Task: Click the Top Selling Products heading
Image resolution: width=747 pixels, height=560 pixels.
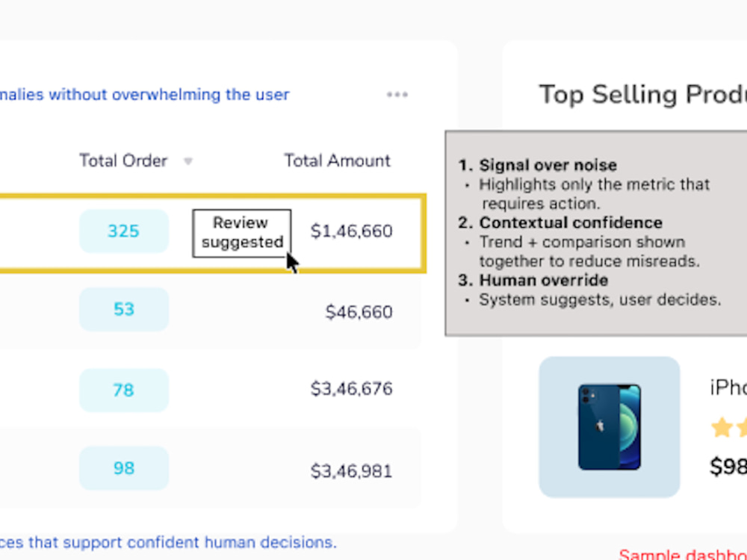Action: (642, 95)
